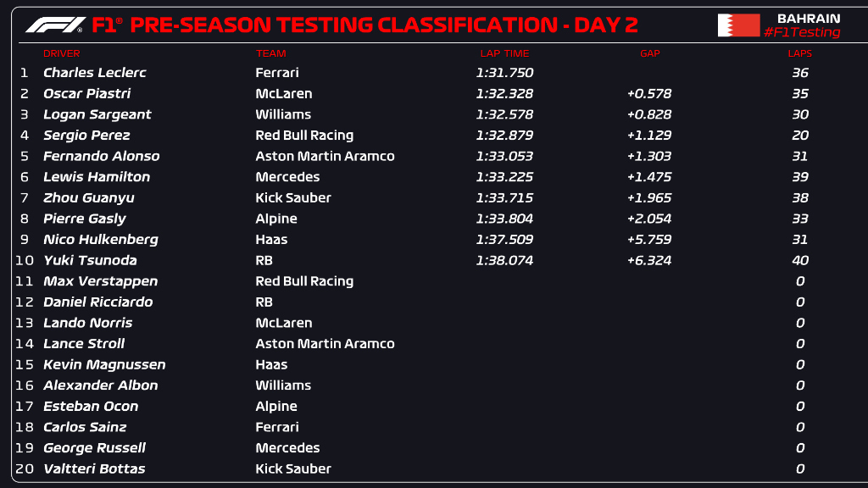Select the TEAM column header

pyautogui.click(x=270, y=53)
